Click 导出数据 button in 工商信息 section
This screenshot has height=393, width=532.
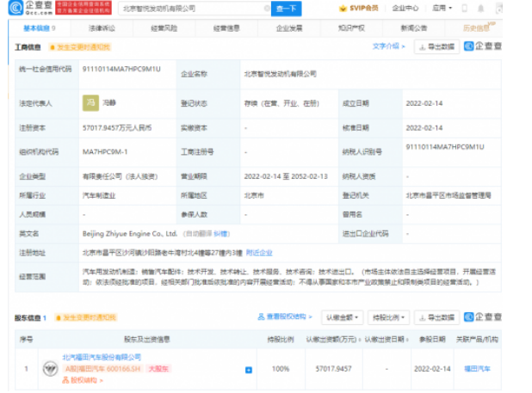click(x=436, y=46)
